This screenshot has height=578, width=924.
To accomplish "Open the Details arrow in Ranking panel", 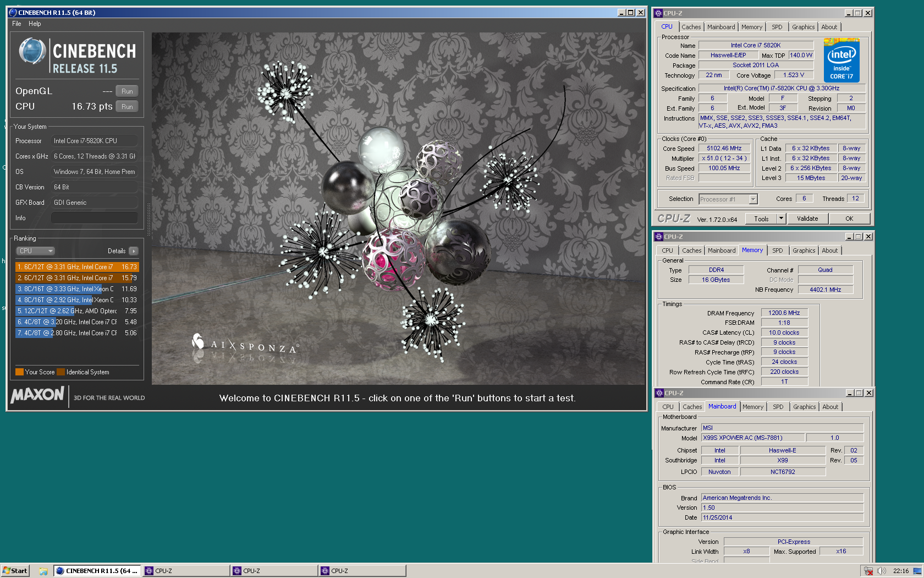I will [x=134, y=251].
